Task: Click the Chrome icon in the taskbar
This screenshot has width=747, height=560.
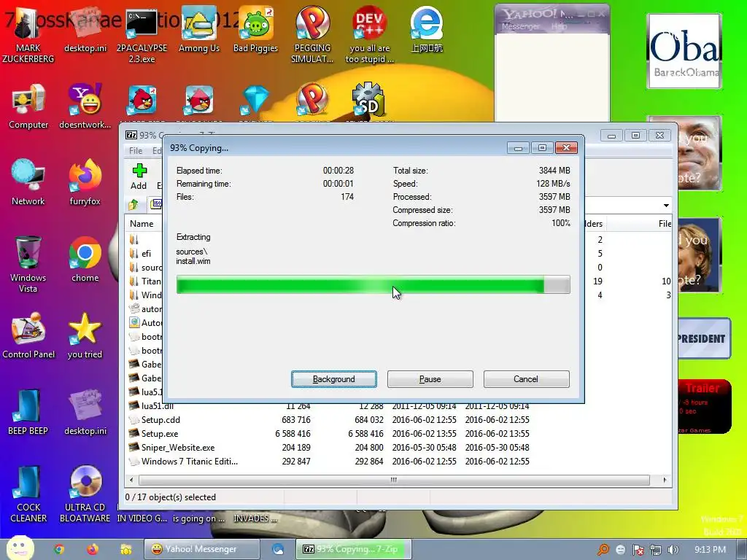Action: [59, 549]
